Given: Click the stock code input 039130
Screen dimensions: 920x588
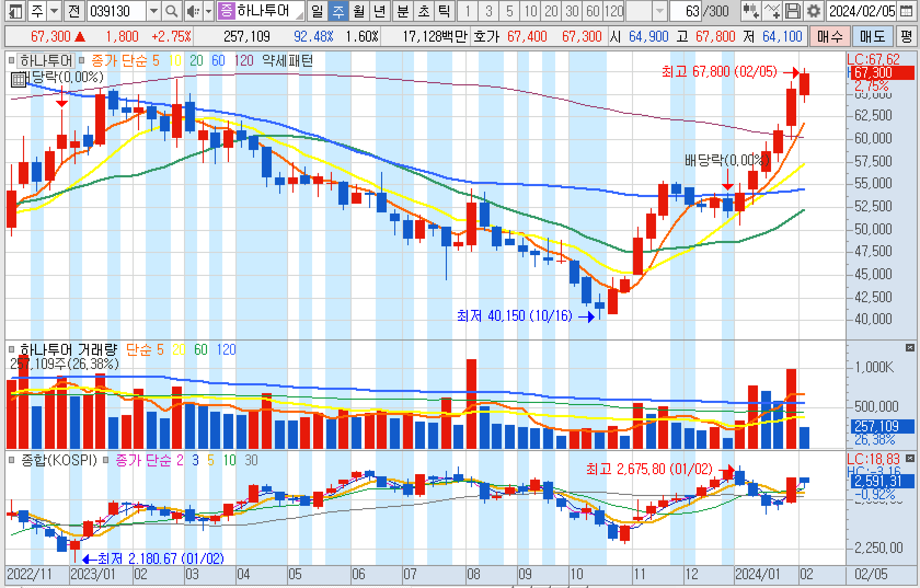Looking at the screenshot, I should (117, 11).
